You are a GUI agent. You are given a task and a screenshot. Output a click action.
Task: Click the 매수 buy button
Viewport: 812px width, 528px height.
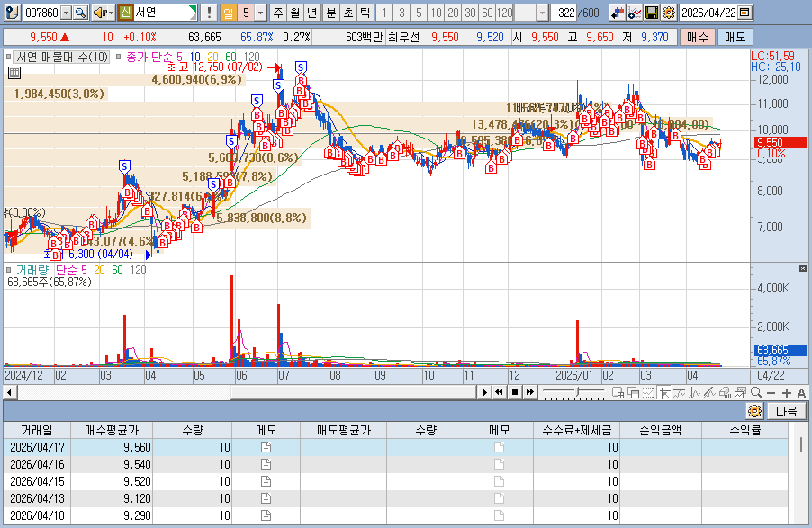coord(697,37)
